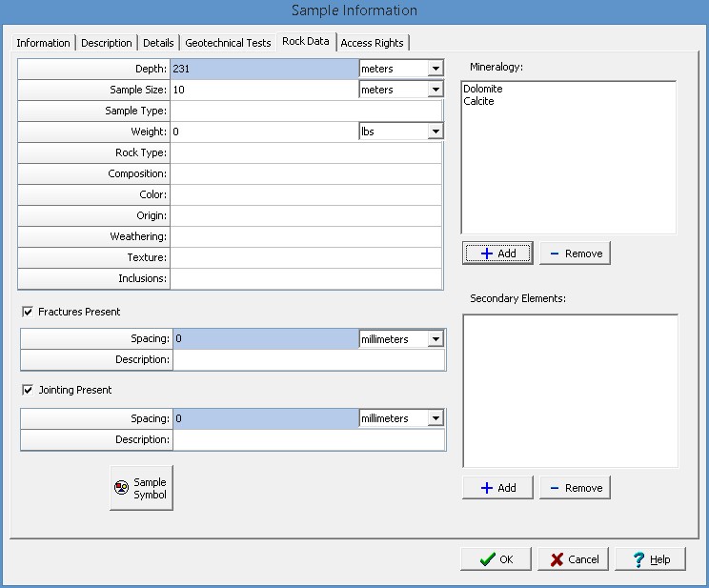Open Help for this dialog
Image resolution: width=709 pixels, height=588 pixels.
click(x=650, y=559)
